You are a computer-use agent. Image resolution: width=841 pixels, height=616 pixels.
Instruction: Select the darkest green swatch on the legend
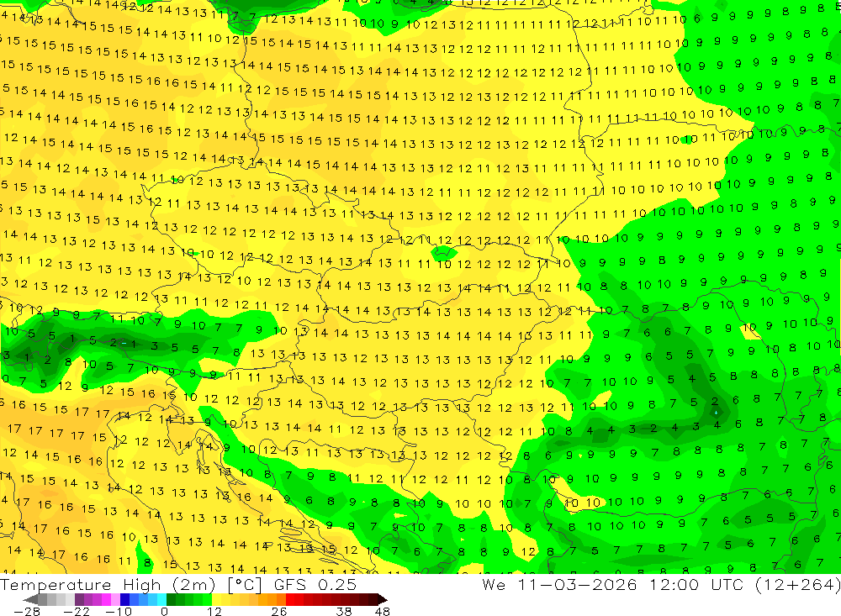point(171,600)
